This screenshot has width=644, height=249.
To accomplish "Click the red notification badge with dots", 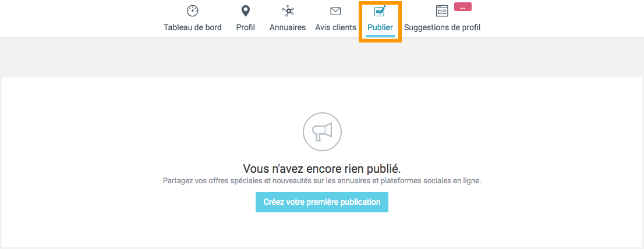I will 462,7.
